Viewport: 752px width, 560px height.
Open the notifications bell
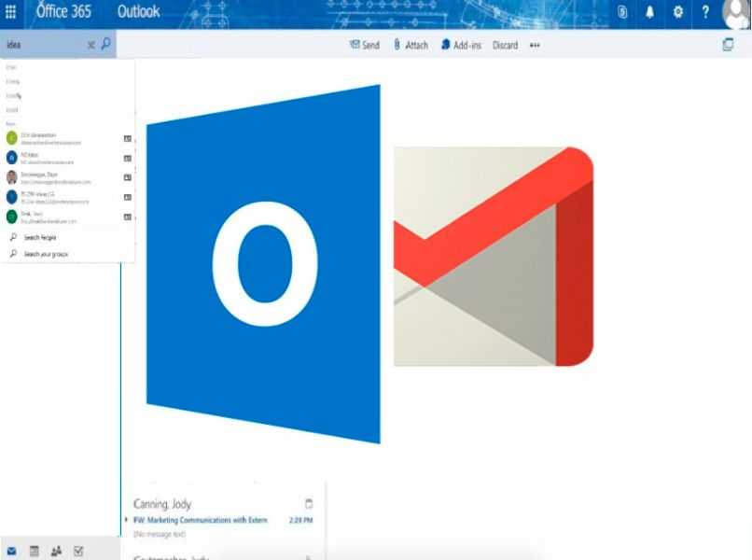pos(651,11)
